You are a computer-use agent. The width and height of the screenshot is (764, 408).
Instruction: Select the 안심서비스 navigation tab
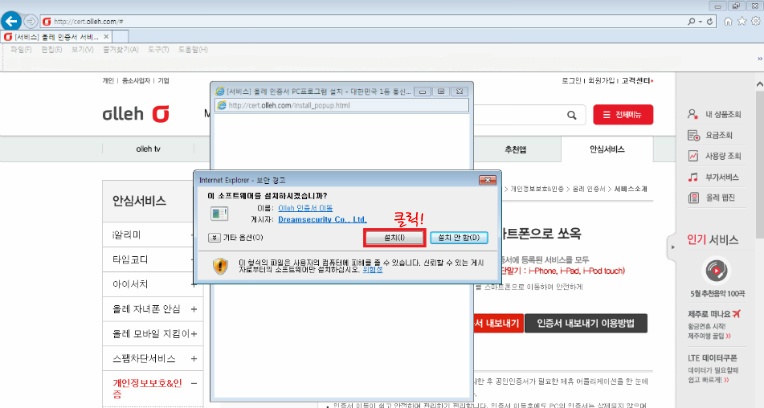(x=607, y=149)
